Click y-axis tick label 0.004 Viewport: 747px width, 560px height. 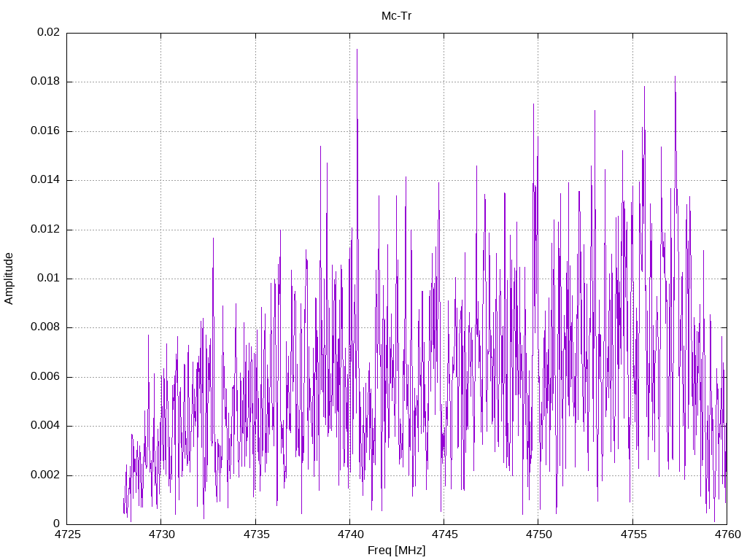click(45, 425)
